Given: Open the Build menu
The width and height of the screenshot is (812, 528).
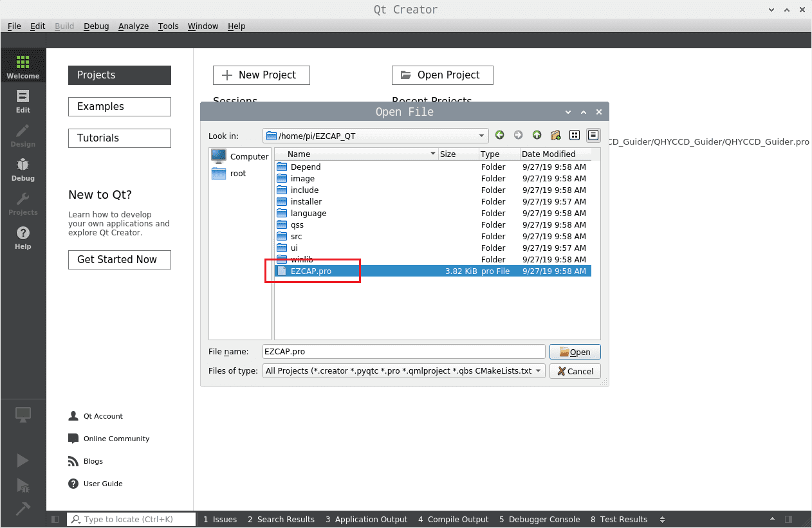Looking at the screenshot, I should point(64,26).
